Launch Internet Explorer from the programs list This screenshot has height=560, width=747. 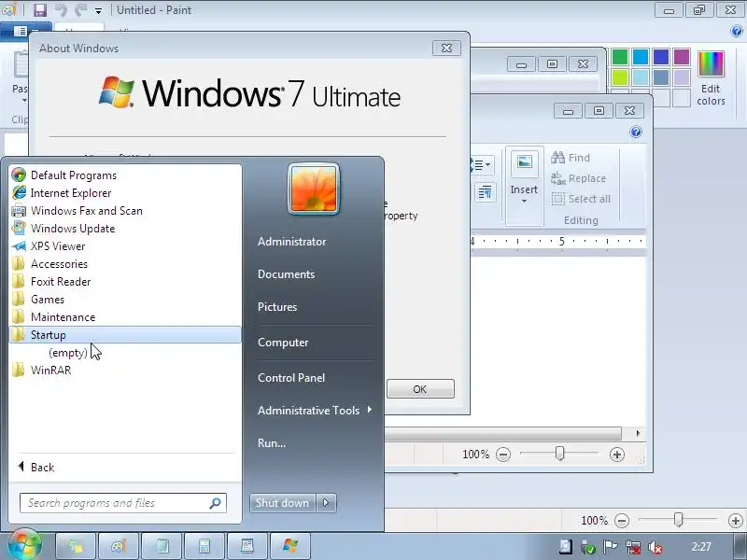point(125,193)
